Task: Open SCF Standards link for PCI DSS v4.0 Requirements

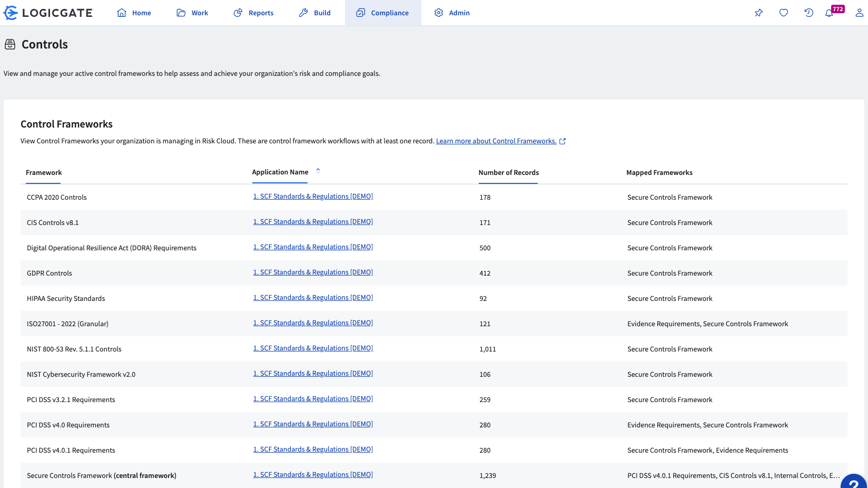Action: click(x=313, y=424)
